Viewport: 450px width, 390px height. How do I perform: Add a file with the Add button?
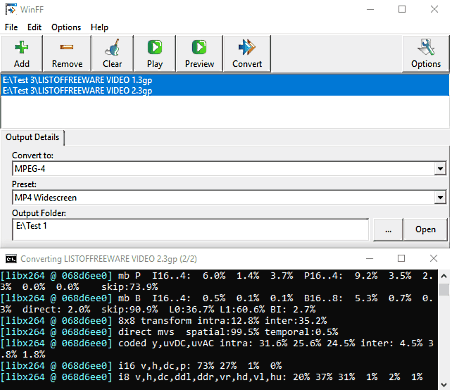pyautogui.click(x=22, y=54)
